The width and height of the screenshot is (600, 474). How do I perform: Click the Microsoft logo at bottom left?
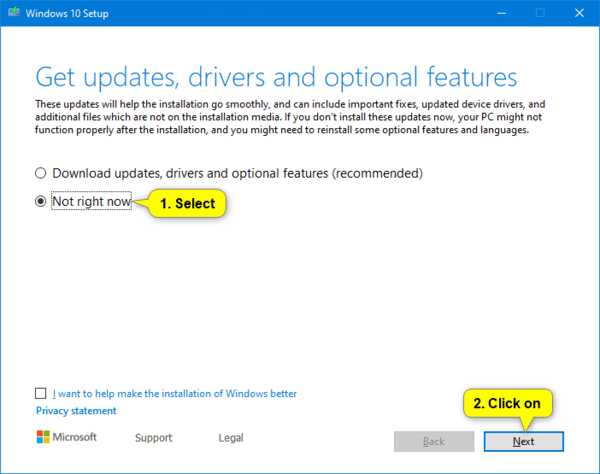(x=45, y=438)
